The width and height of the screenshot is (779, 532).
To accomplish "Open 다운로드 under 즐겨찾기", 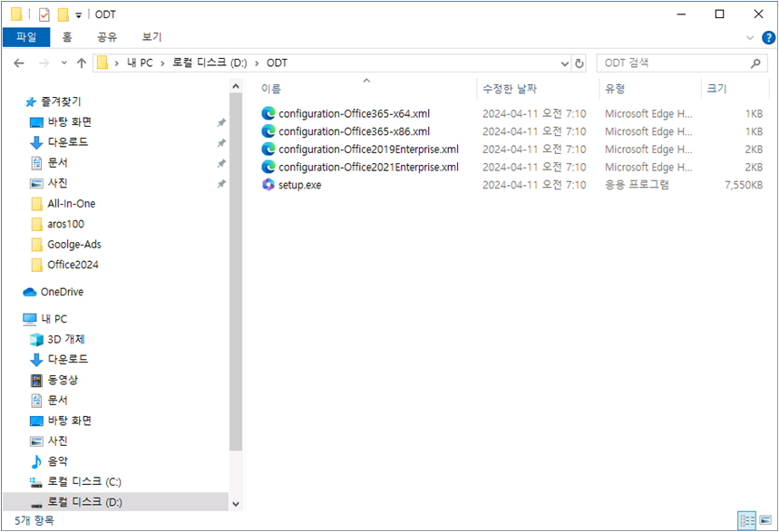I will pos(59,142).
